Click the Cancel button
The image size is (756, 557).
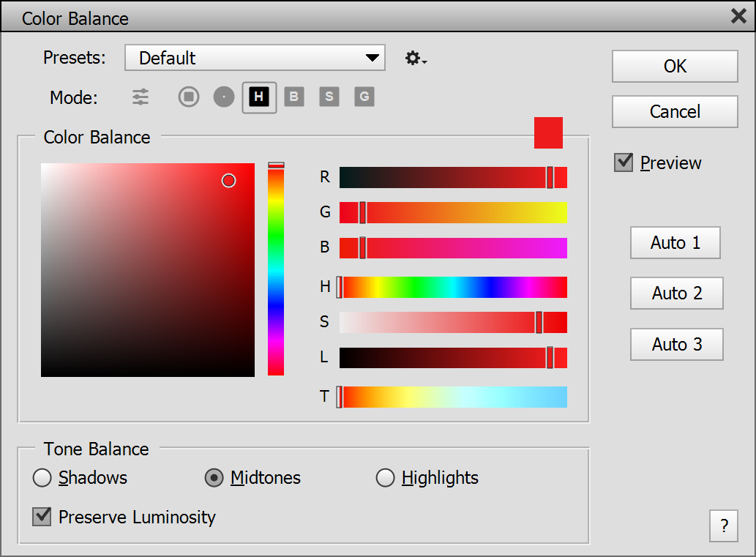(675, 111)
